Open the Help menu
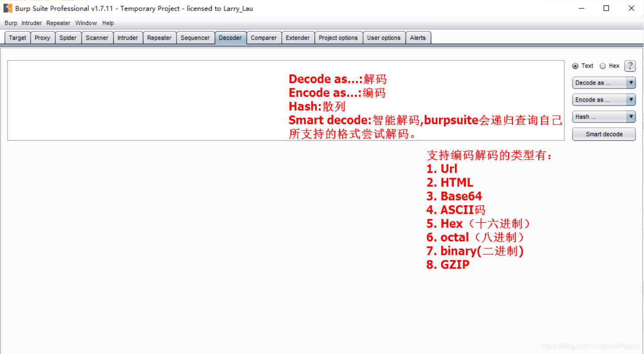Screen dimensions: 644x354 click(108, 23)
